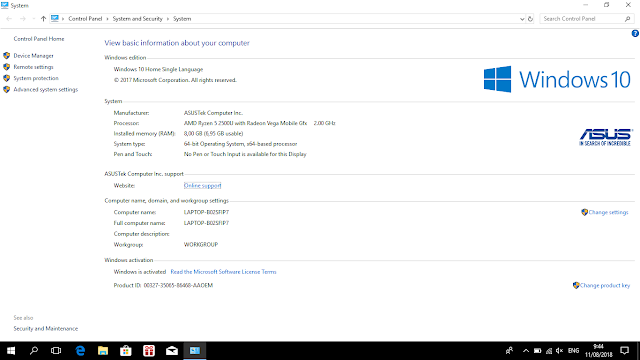Image resolution: width=640 pixels, height=360 pixels.
Task: Click shield icon next to Change settings
Action: click(x=584, y=212)
